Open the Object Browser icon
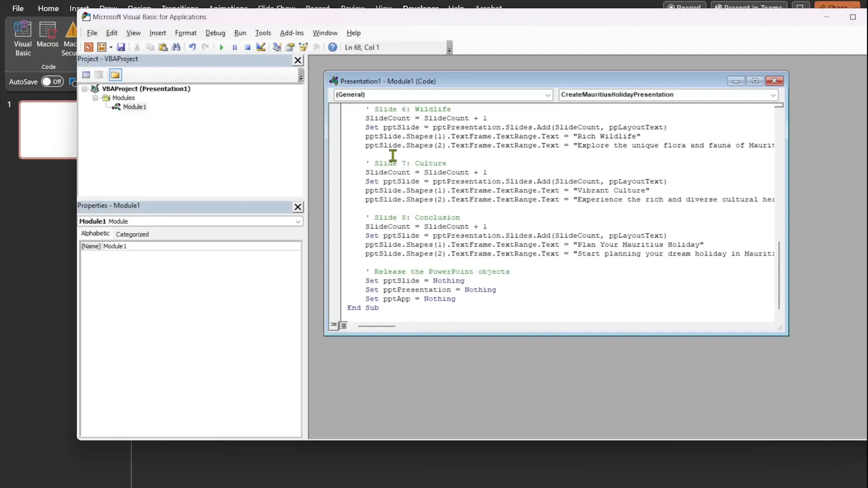The height and width of the screenshot is (488, 868). coord(303,47)
